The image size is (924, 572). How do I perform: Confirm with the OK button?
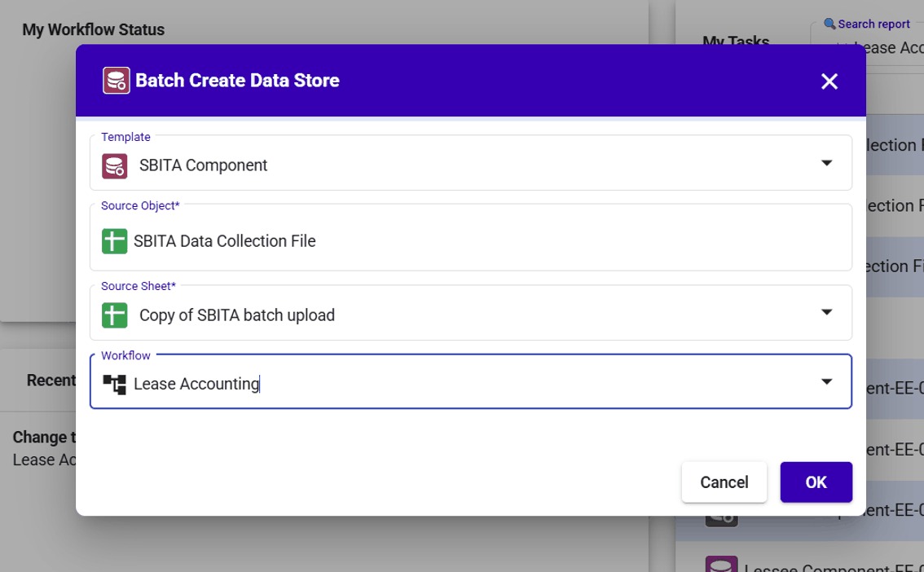point(816,482)
